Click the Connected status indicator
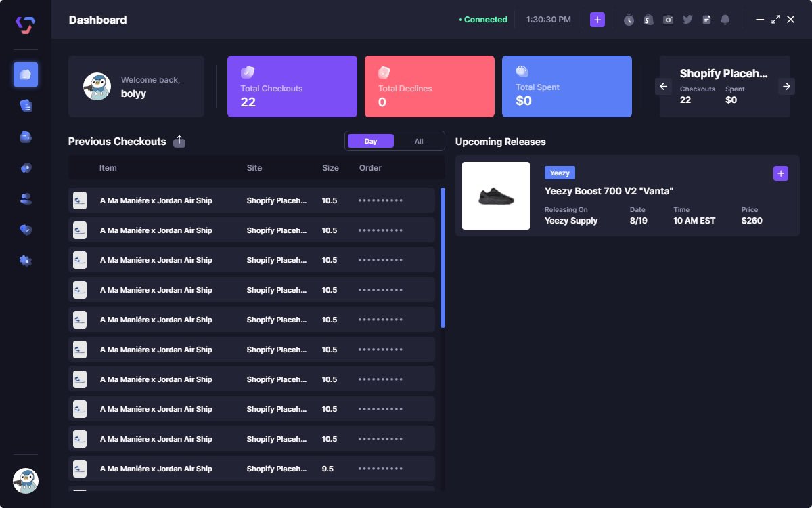Screen dimensions: 812x508 (x=482, y=20)
